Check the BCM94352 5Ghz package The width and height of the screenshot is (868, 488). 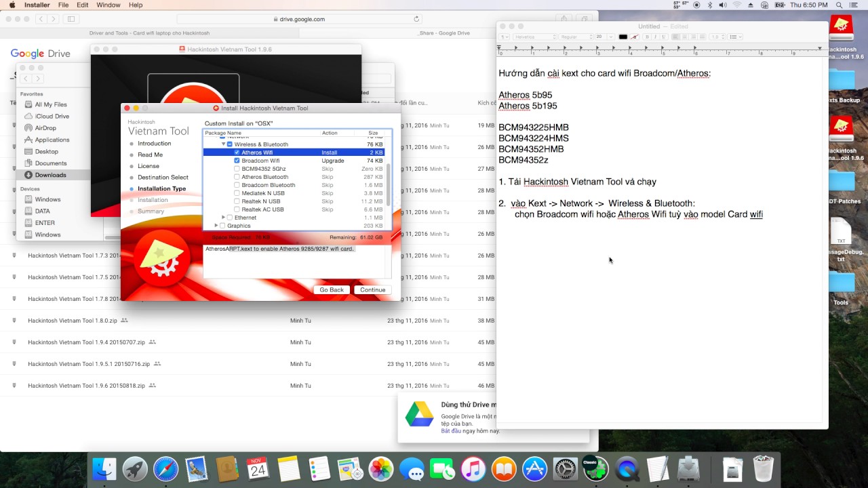[237, 169]
